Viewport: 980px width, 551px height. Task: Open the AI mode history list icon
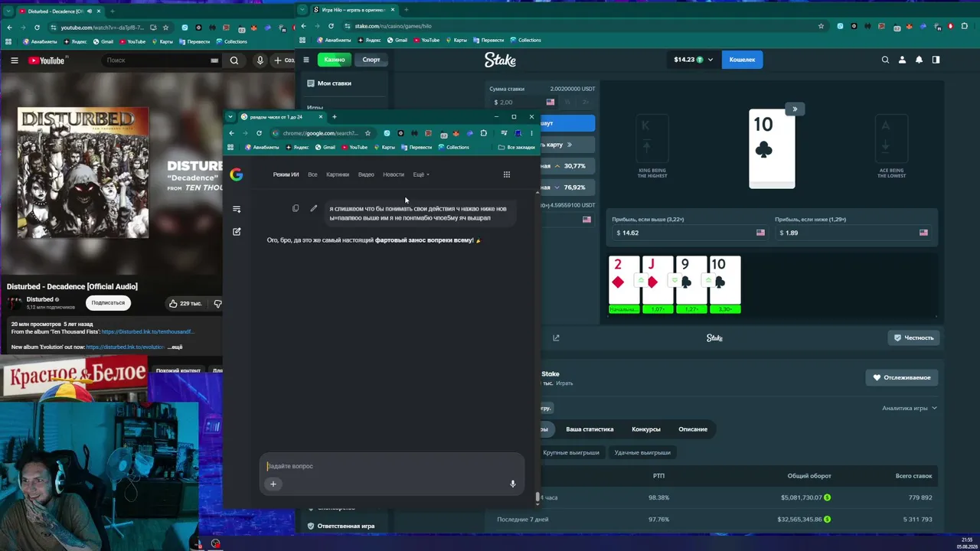[237, 209]
